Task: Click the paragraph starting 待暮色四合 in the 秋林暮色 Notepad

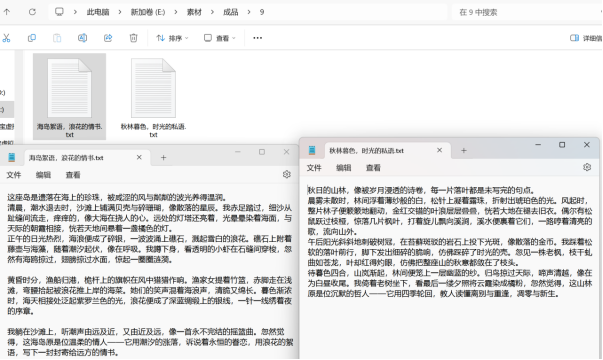Action: coord(450,283)
